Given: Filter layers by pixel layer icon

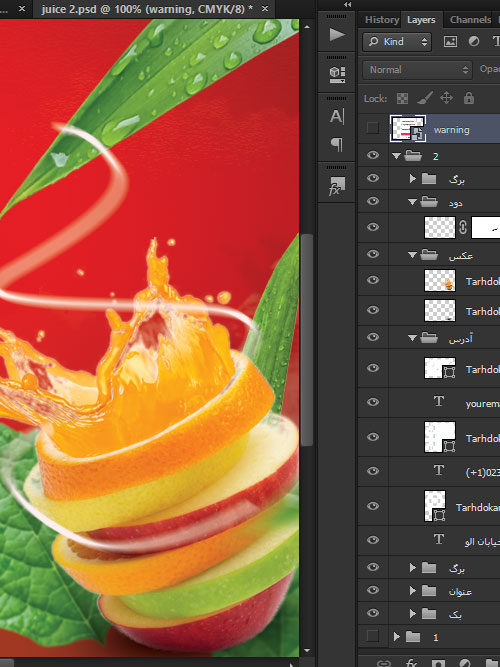Looking at the screenshot, I should tap(450, 41).
